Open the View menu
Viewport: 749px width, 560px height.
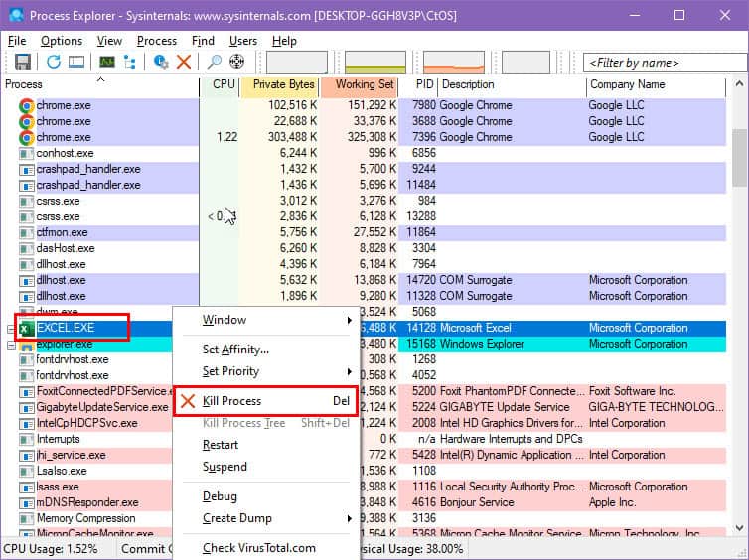109,41
